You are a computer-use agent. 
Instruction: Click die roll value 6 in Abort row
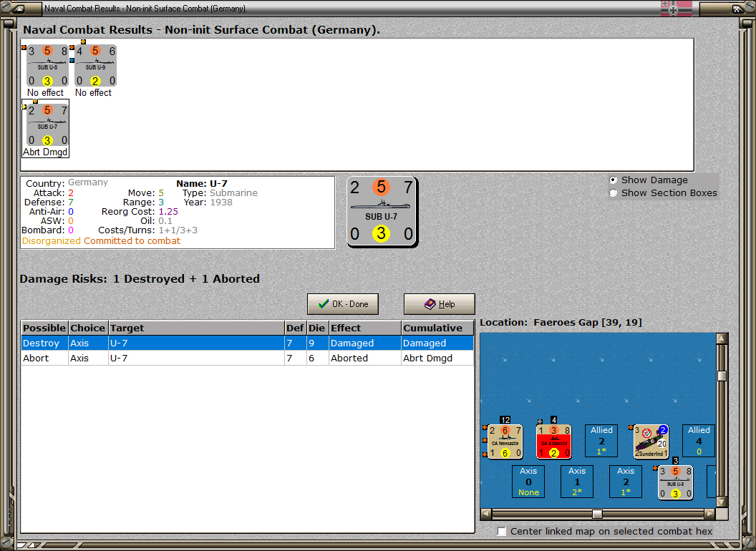click(x=311, y=359)
